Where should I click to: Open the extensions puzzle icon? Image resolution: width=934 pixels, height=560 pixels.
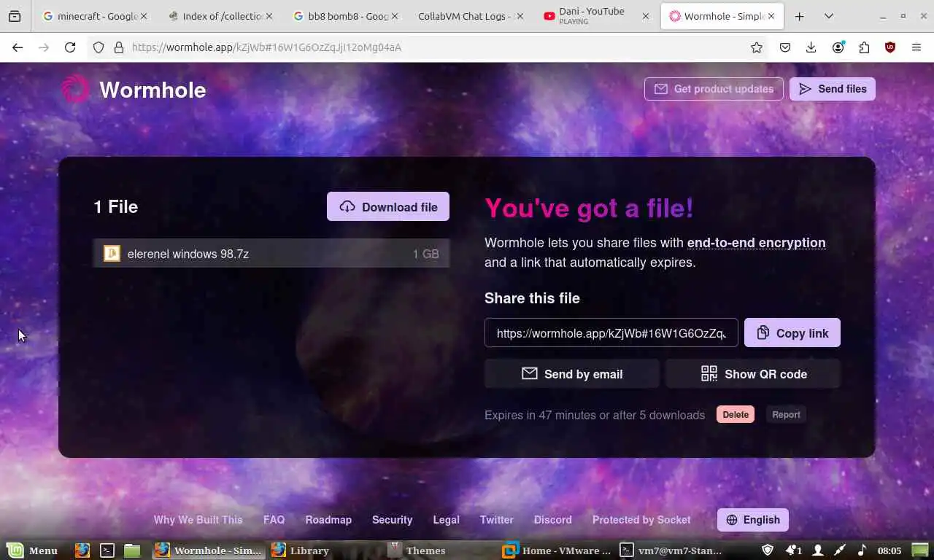pos(864,47)
